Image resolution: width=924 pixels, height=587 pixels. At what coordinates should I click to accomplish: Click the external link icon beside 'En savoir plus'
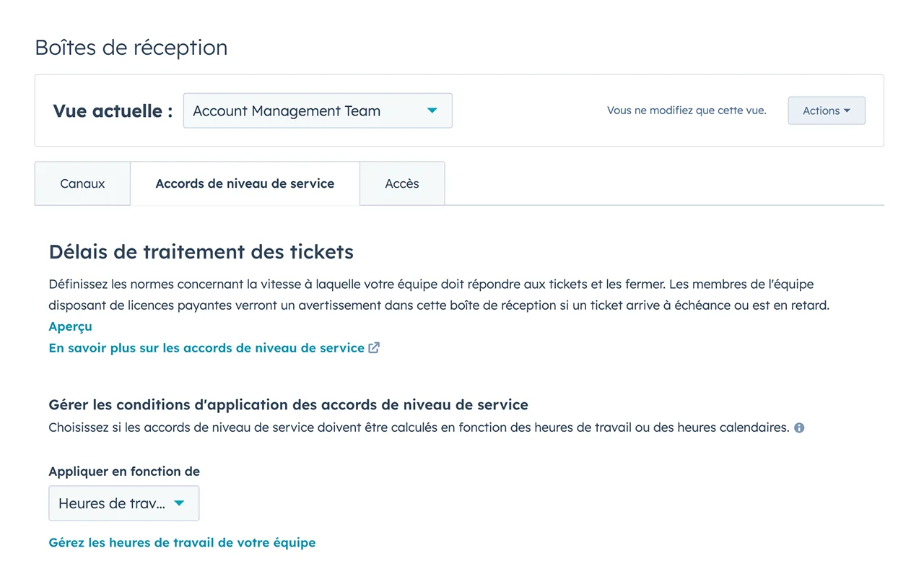pyautogui.click(x=374, y=348)
